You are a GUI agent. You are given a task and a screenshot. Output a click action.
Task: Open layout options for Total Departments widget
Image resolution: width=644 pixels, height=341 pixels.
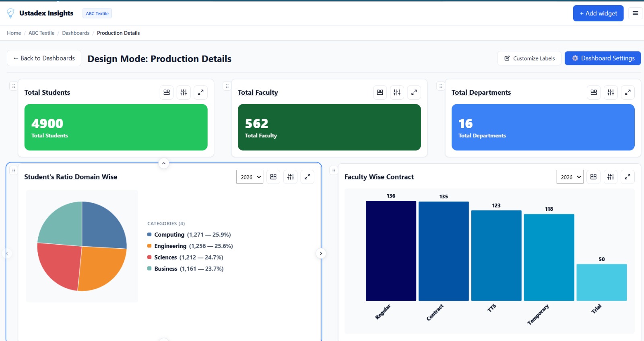tap(594, 92)
